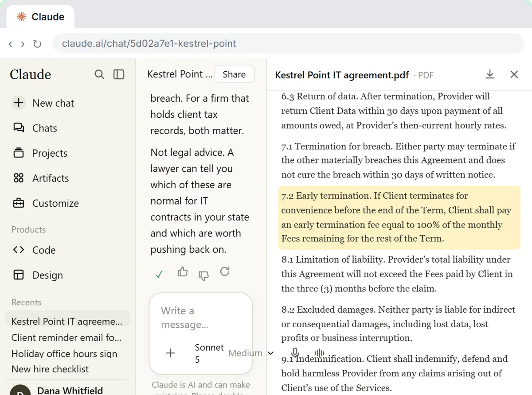Click the Claude logo heading in sidebar
The width and height of the screenshot is (532, 395).
pyautogui.click(x=31, y=74)
